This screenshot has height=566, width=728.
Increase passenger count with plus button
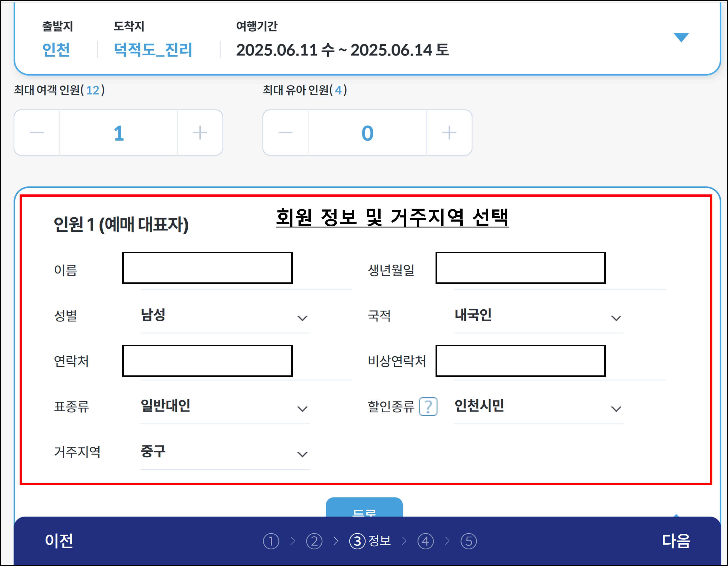tap(200, 133)
